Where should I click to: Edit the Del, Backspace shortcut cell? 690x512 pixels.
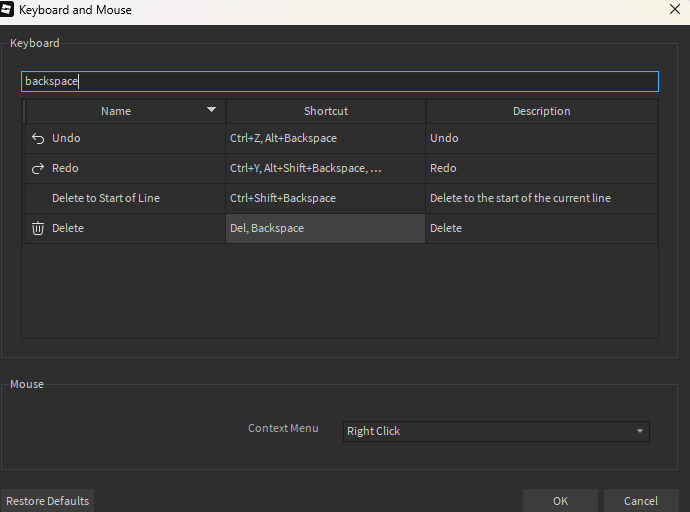pos(325,228)
